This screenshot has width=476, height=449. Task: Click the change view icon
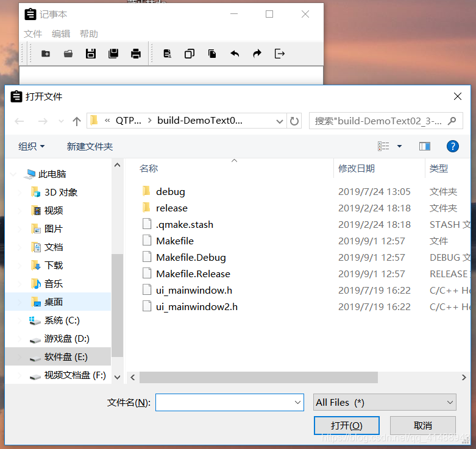[x=383, y=146]
